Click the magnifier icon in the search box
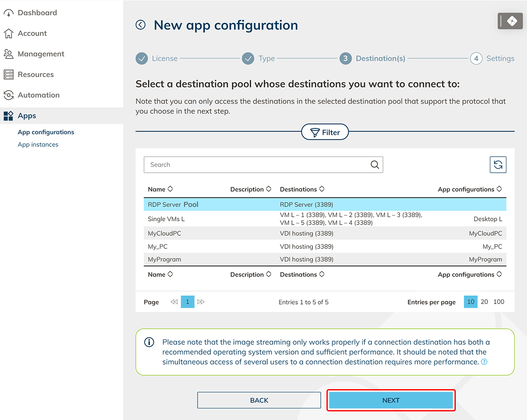This screenshot has width=527, height=420. [x=375, y=165]
